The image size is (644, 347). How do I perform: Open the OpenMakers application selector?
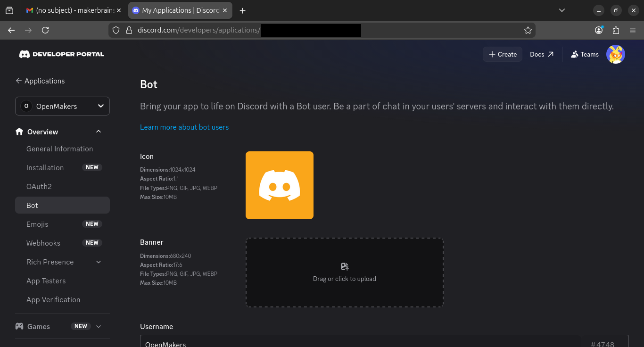click(x=62, y=106)
